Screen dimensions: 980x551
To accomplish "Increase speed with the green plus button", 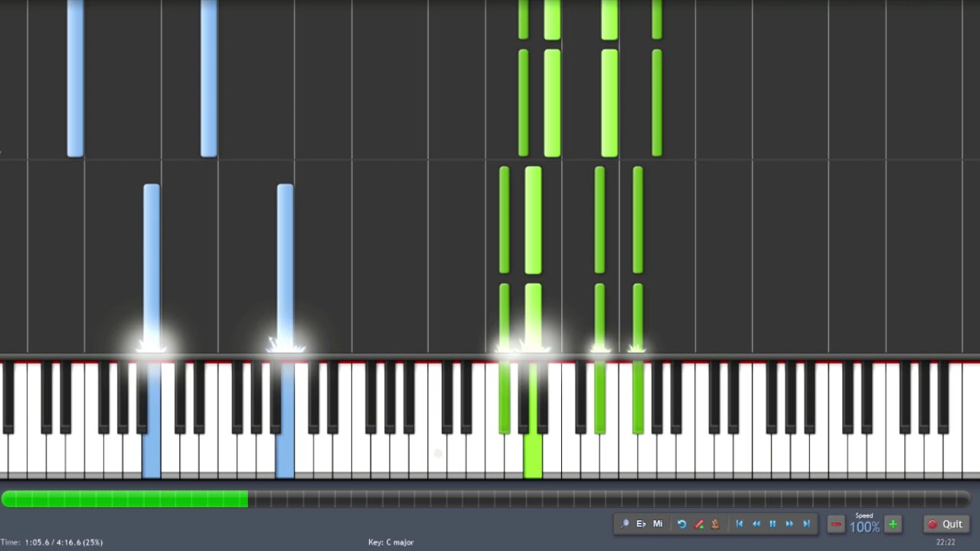I will tap(893, 524).
